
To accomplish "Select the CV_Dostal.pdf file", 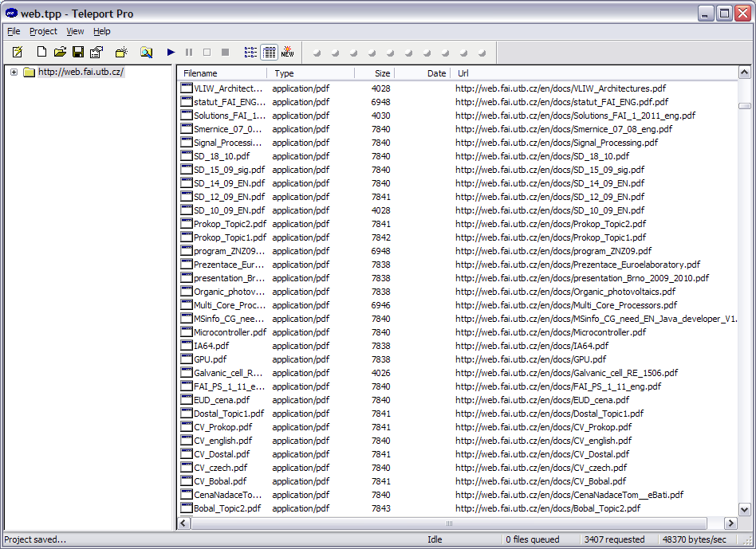I will click(x=222, y=453).
